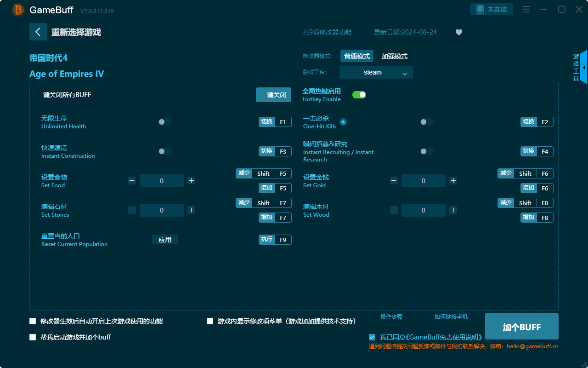The width and height of the screenshot is (588, 368).
Task: Open the steam game platform dropdown
Action: (x=376, y=72)
